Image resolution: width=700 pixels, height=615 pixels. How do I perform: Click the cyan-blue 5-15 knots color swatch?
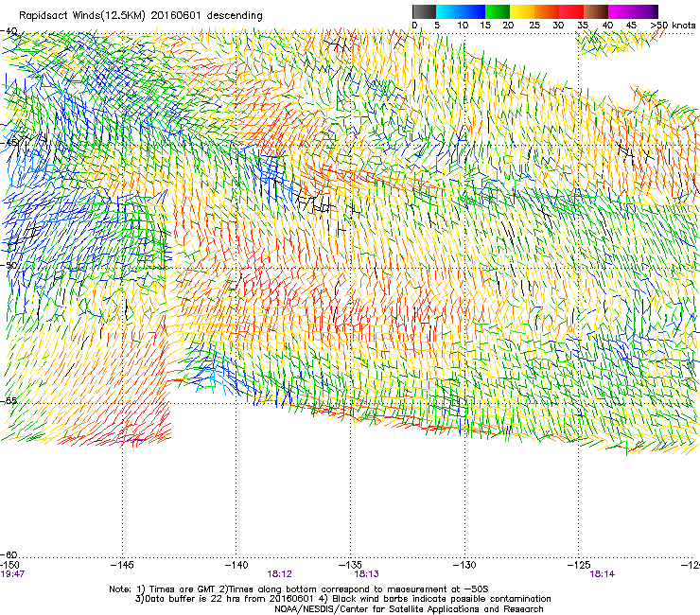461,11
